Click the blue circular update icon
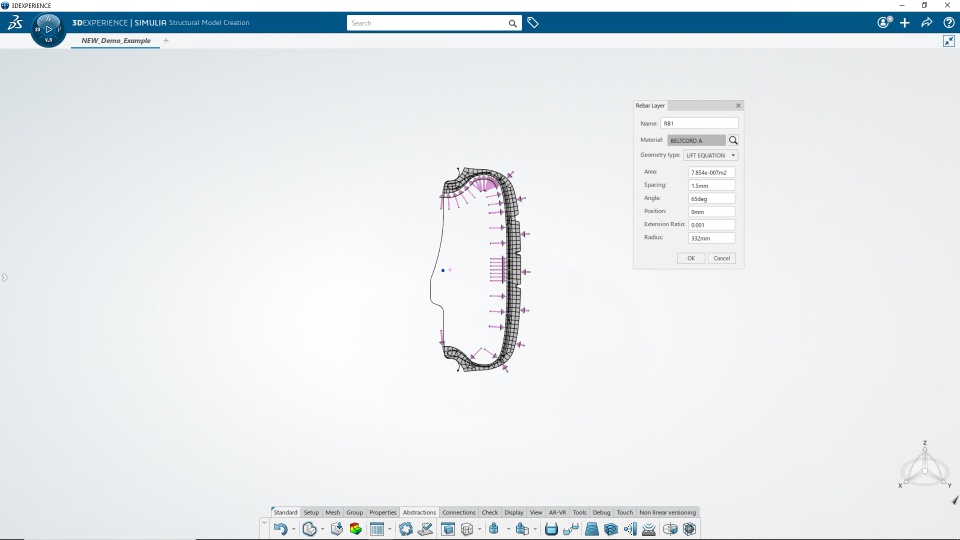The height and width of the screenshot is (540, 960). pos(406,529)
